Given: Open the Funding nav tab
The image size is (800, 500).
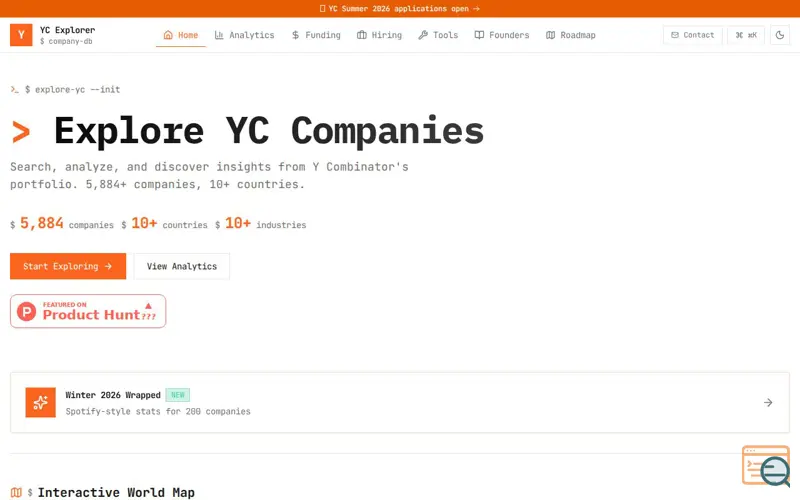Looking at the screenshot, I should [x=316, y=35].
